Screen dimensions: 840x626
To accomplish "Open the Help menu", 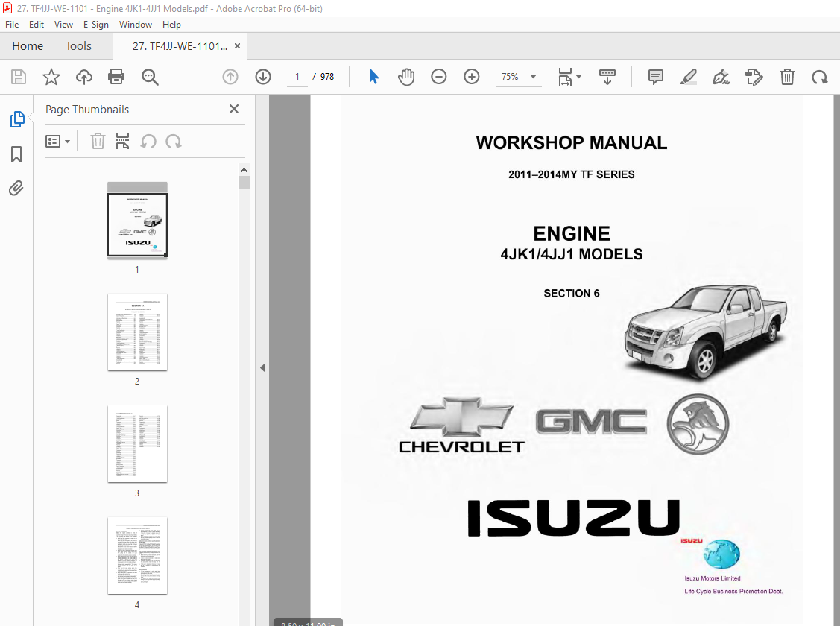I will (171, 25).
